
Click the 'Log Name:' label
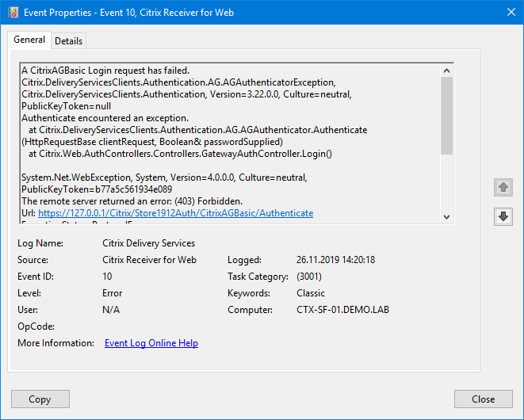click(40, 243)
